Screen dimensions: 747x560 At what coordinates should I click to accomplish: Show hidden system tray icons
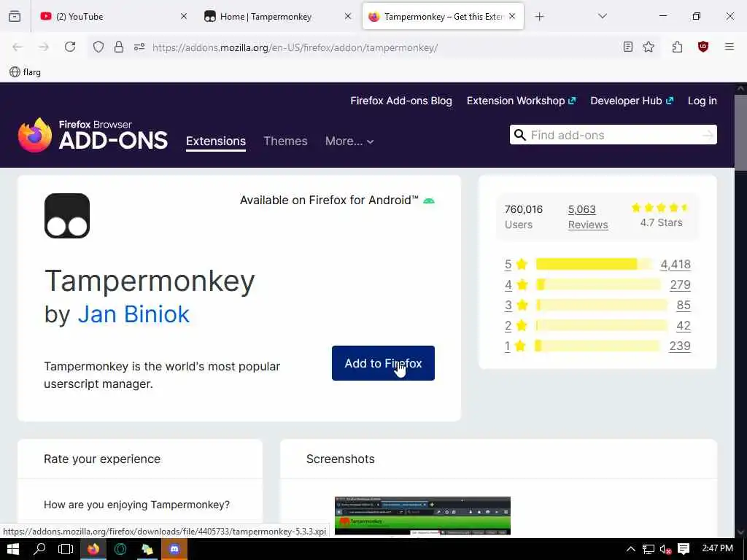[631, 549]
